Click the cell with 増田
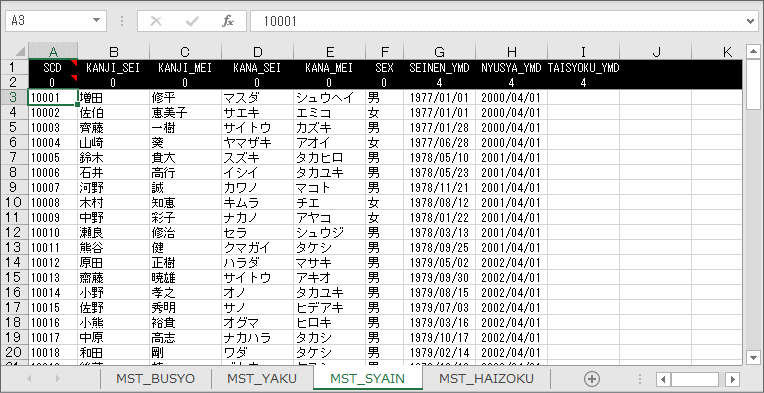This screenshot has height=393, width=764. (114, 97)
